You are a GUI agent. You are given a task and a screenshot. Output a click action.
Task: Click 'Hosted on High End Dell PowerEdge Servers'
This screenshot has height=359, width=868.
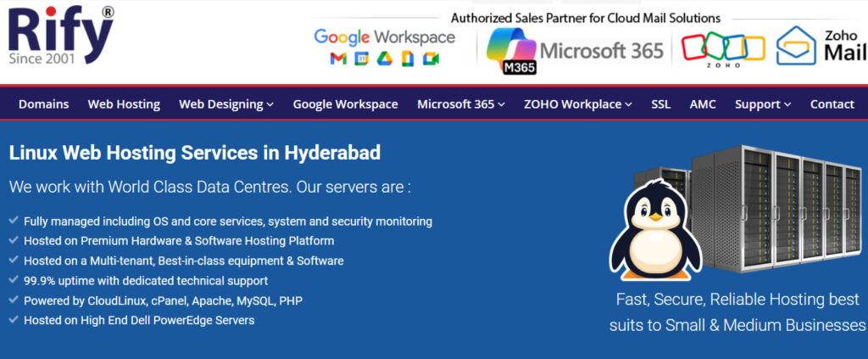tap(139, 320)
